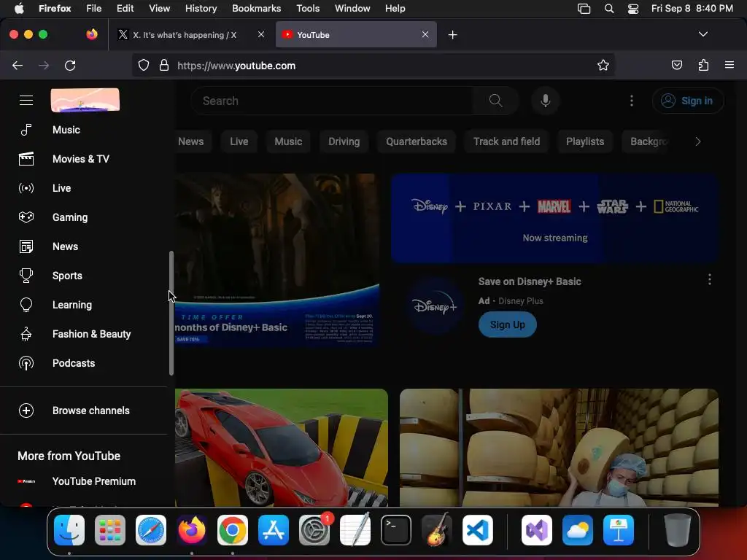The width and height of the screenshot is (747, 560).
Task: Expand the list all tabs dropdown
Action: click(x=703, y=34)
